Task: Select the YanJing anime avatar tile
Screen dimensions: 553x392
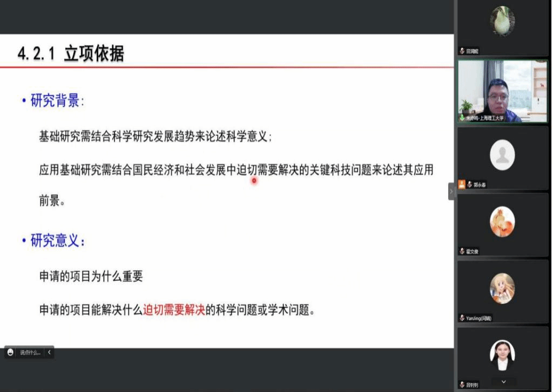Action: [502, 289]
